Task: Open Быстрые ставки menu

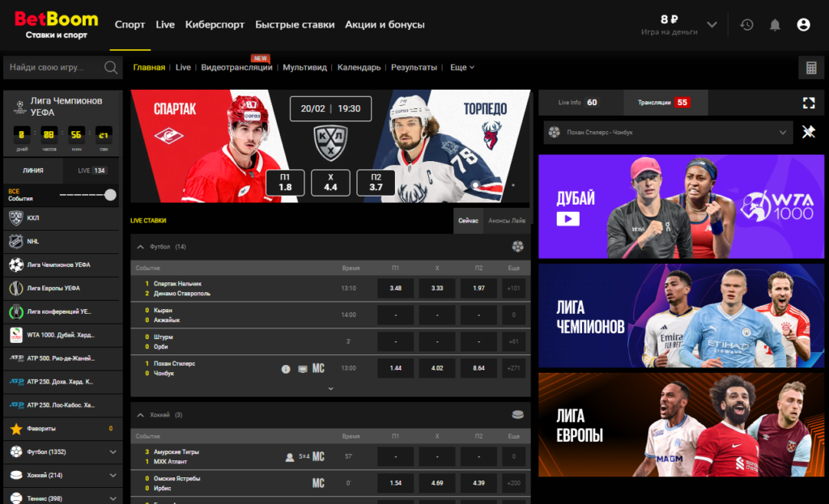Action: [x=295, y=24]
